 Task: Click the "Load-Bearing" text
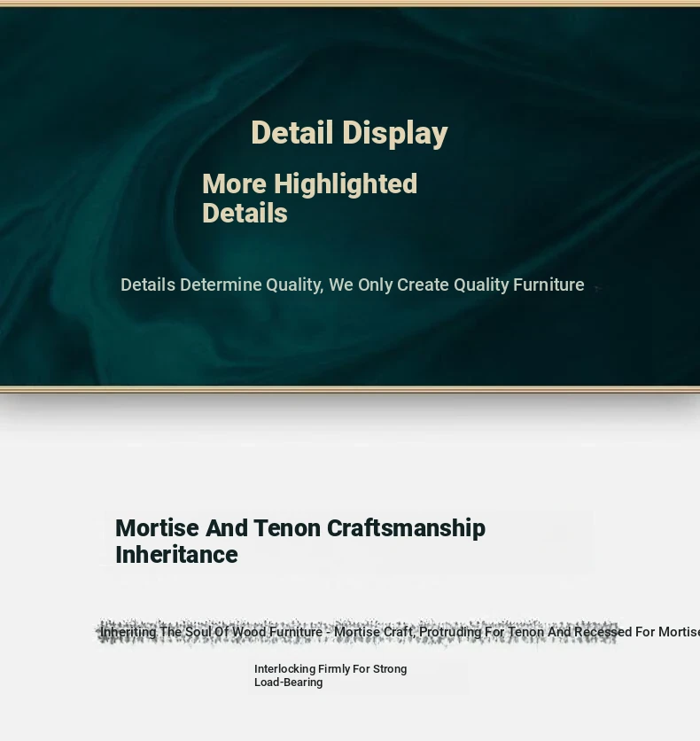(x=288, y=682)
